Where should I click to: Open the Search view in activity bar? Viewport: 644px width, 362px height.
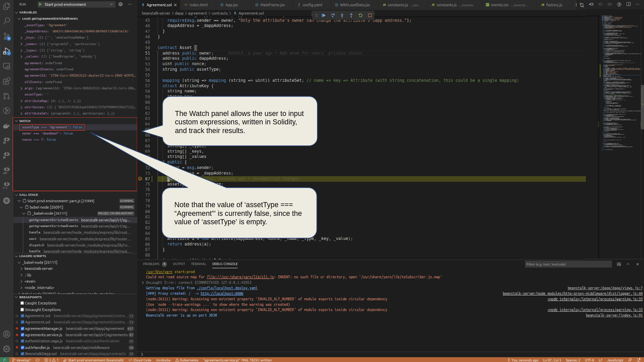click(x=6, y=21)
